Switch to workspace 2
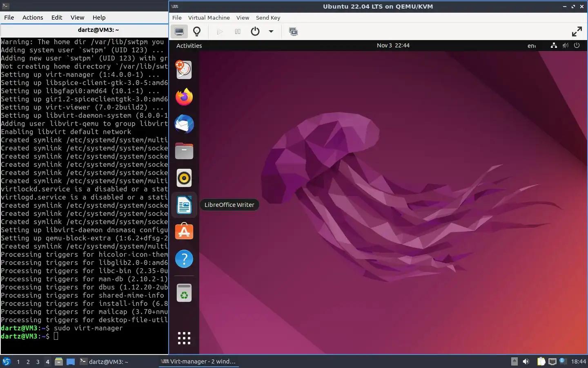Image resolution: width=588 pixels, height=368 pixels. click(28, 361)
